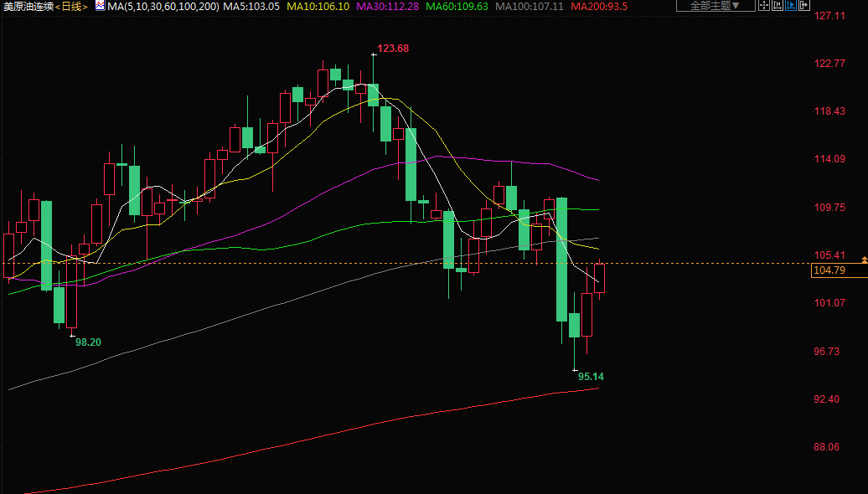Click the red MA200:93.5 value
868x494 pixels.
click(x=599, y=7)
